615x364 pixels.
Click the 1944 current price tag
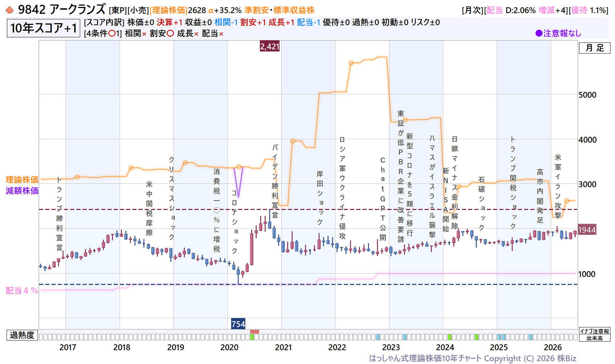(x=587, y=230)
